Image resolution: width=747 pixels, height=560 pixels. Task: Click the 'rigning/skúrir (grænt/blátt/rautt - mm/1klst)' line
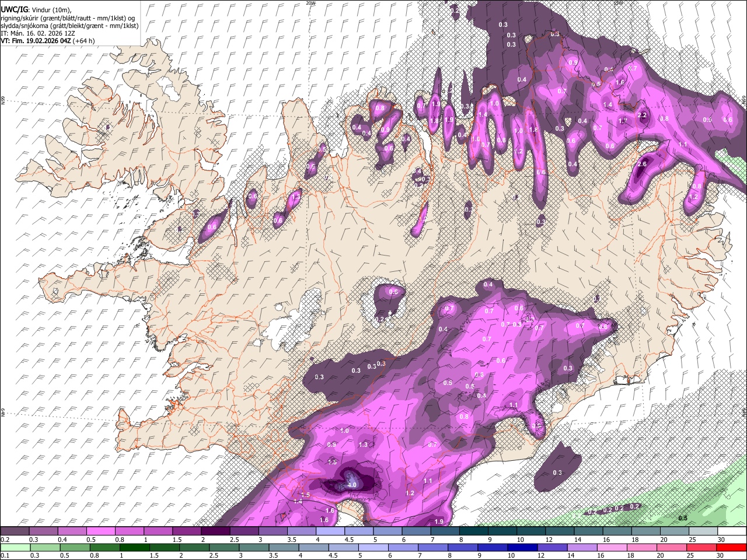click(68, 18)
